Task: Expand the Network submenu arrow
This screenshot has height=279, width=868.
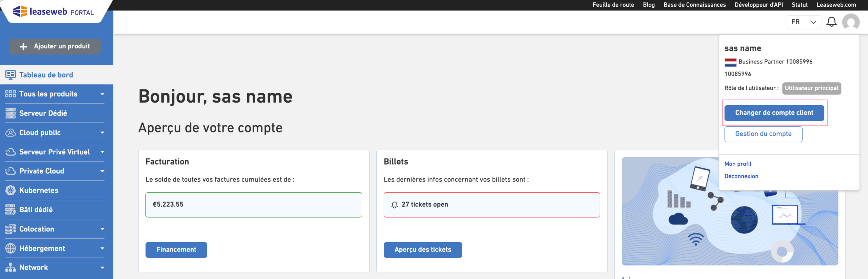Action: tap(102, 268)
